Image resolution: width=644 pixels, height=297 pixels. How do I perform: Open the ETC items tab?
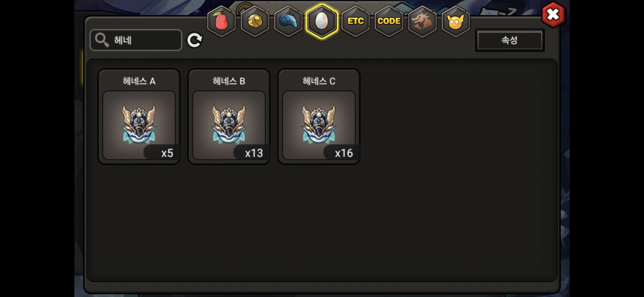(x=355, y=21)
